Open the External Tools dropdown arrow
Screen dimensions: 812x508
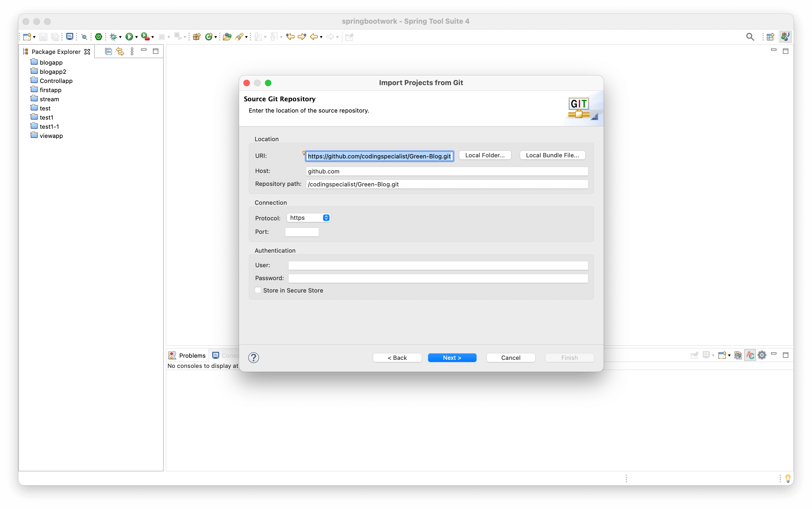tap(152, 37)
